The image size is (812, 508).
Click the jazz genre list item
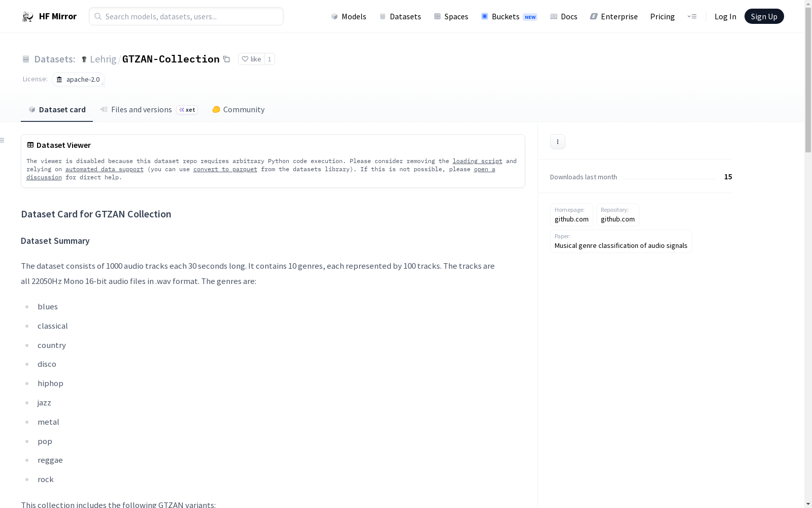pyautogui.click(x=44, y=403)
